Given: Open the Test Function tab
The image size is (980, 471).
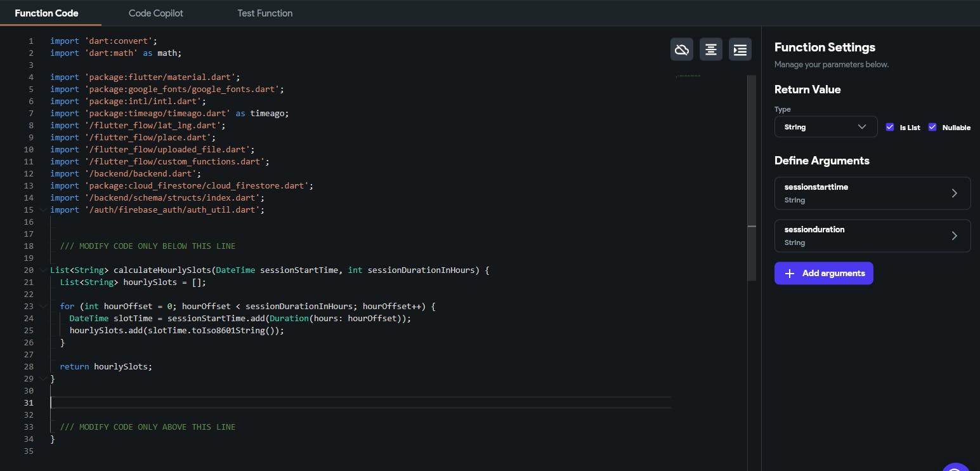Looking at the screenshot, I should point(265,13).
